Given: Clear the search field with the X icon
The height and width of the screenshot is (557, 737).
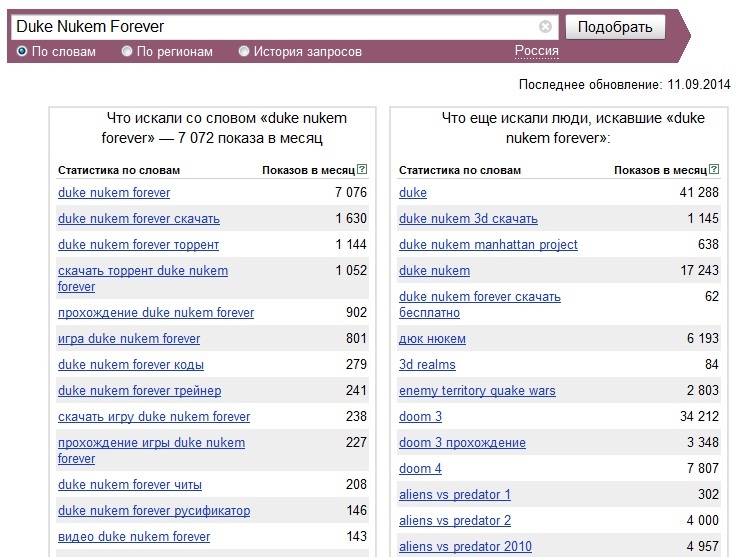Looking at the screenshot, I should click(545, 27).
